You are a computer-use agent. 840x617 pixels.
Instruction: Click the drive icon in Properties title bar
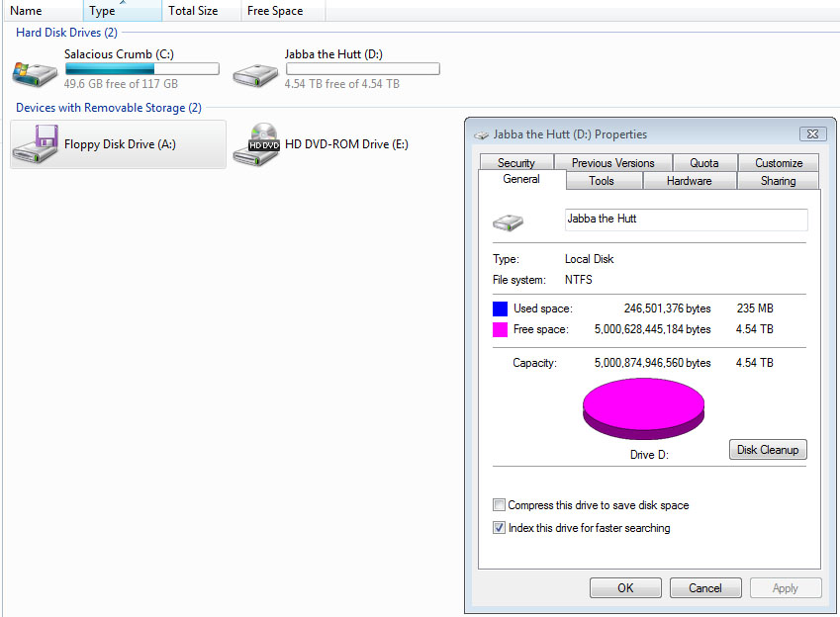pyautogui.click(x=481, y=134)
